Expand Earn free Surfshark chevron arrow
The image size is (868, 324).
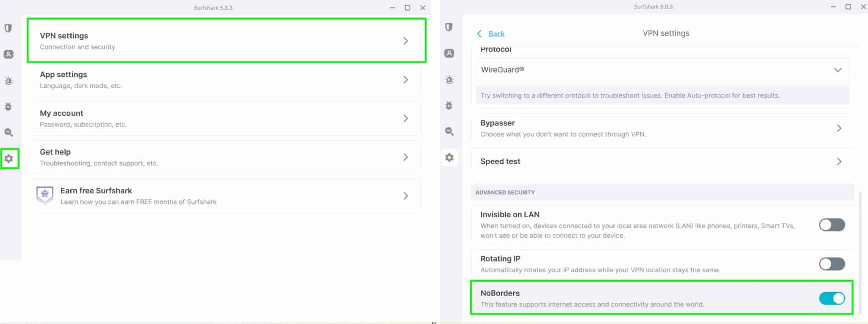point(406,196)
